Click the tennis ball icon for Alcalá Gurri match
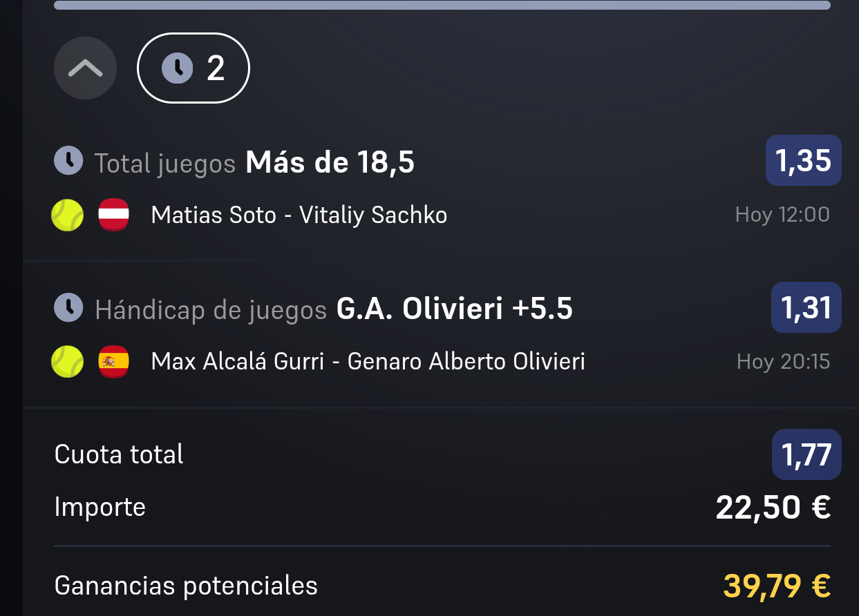 [x=68, y=361]
